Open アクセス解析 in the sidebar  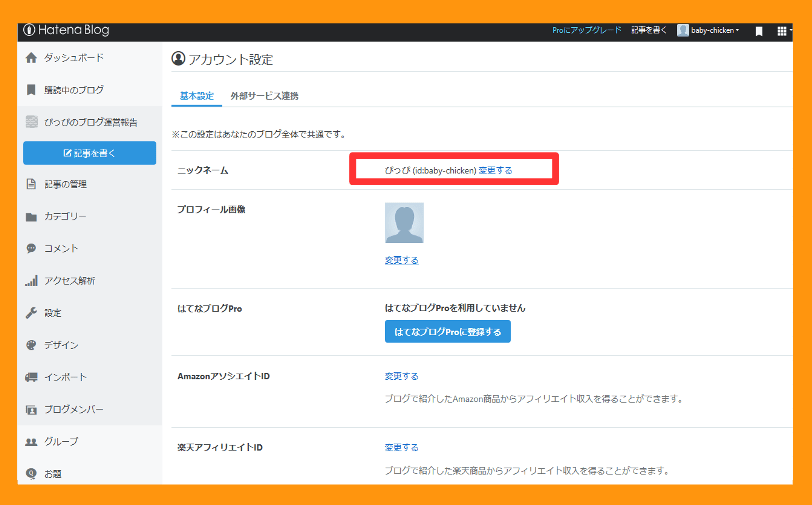[x=69, y=281]
